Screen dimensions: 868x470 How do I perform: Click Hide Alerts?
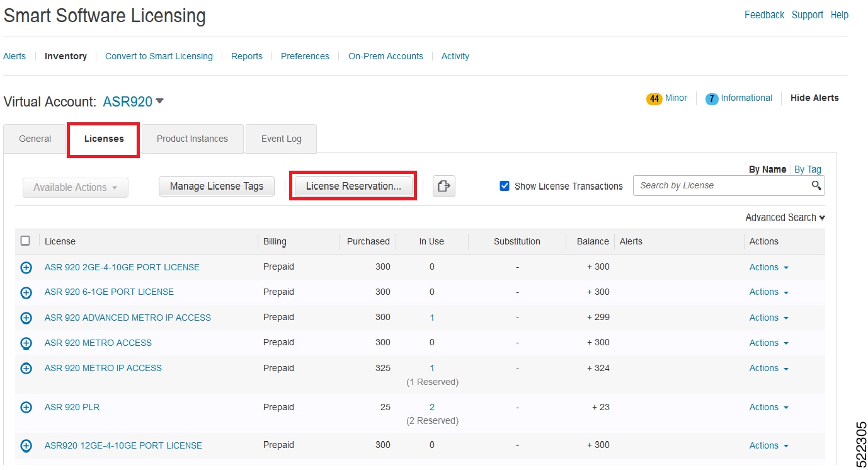[x=814, y=98]
